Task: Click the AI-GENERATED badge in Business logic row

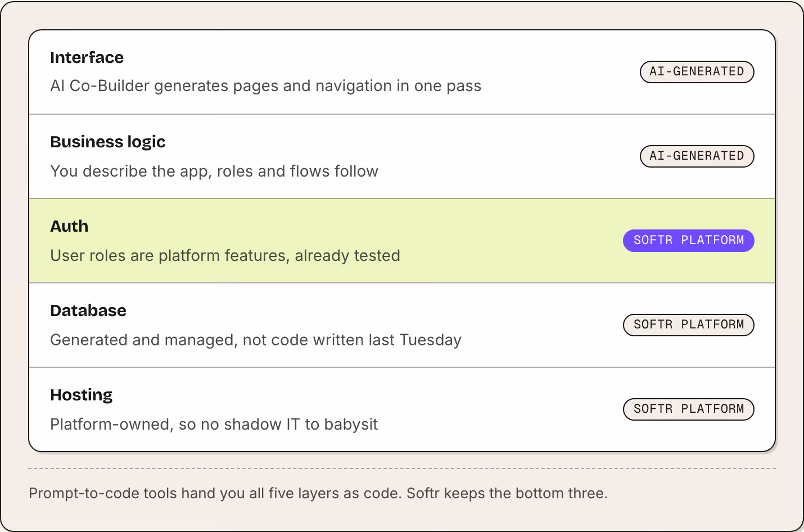Action: click(697, 156)
